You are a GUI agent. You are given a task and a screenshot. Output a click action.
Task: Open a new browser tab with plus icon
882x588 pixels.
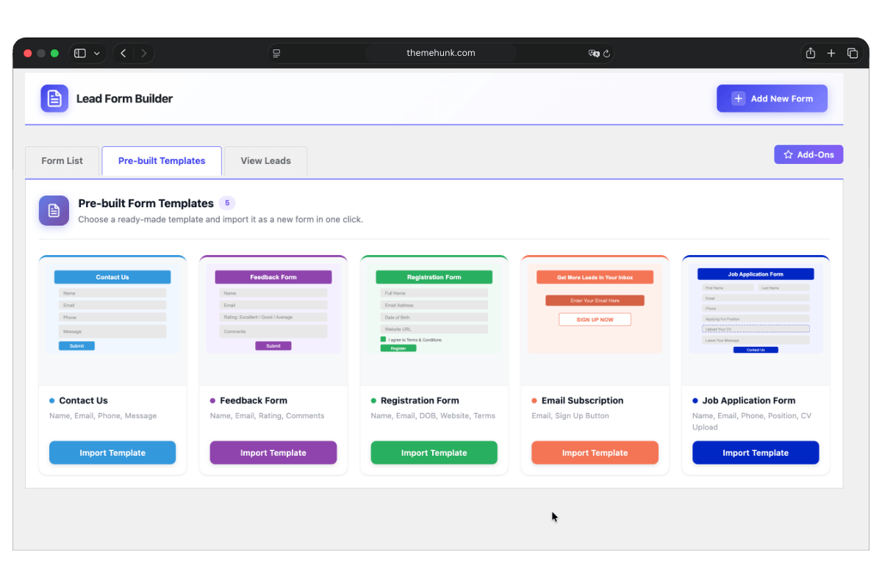coord(831,53)
